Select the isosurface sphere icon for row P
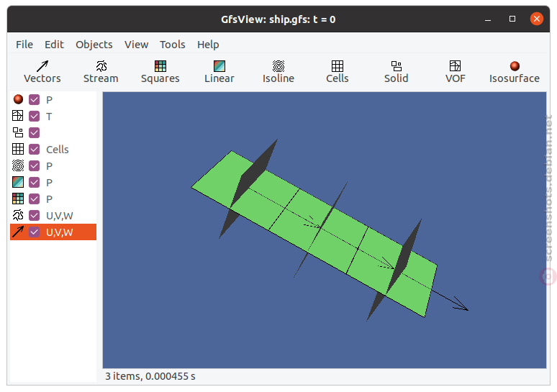The image size is (557, 392). tap(18, 99)
